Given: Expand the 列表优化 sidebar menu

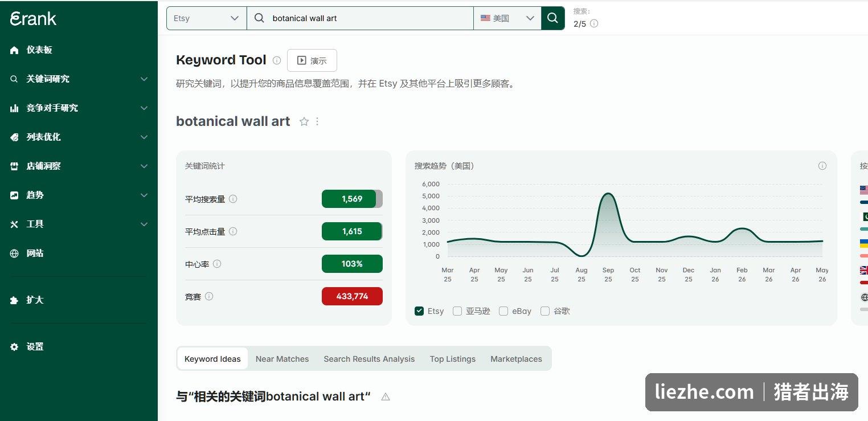Looking at the screenshot, I should coord(144,137).
